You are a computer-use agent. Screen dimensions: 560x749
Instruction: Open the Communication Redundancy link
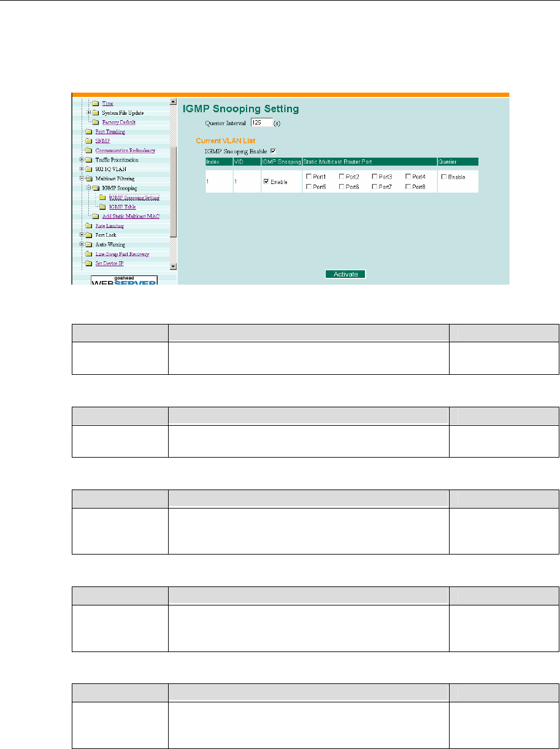tap(125, 150)
